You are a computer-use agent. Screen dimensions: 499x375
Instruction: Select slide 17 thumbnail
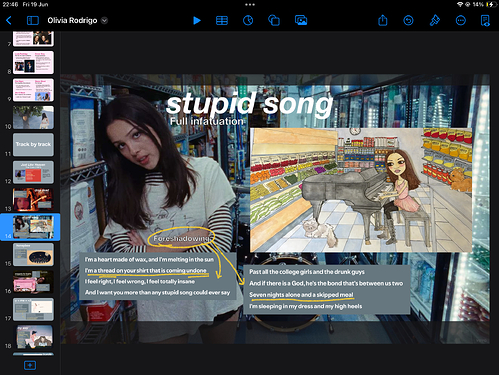click(x=33, y=309)
